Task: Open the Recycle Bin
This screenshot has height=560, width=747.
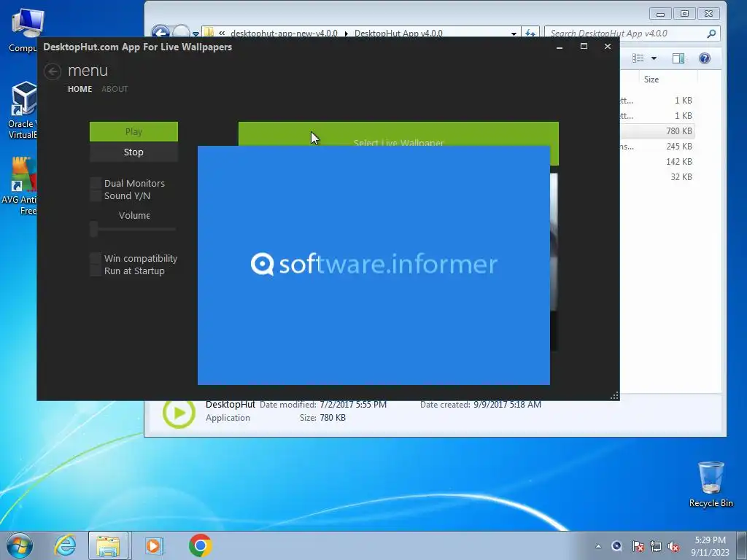Action: 711,484
